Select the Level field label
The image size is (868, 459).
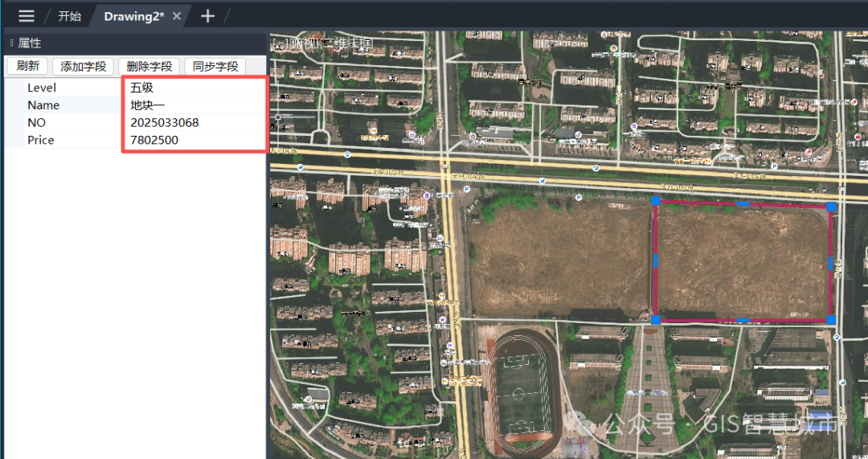(42, 88)
